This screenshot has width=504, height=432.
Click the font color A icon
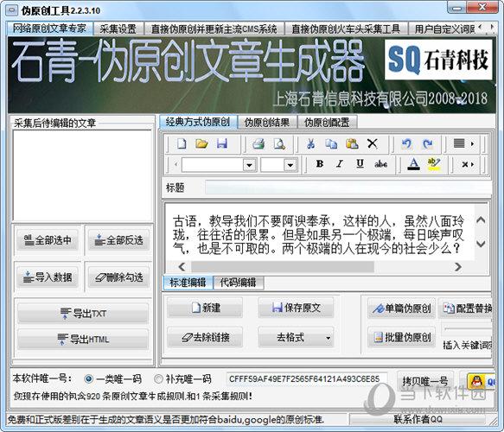414,164
